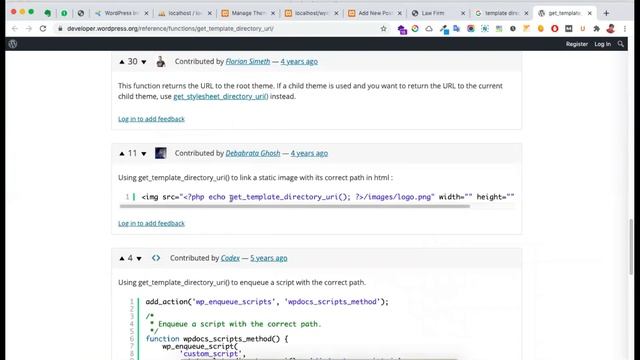Click the vote count 30
This screenshot has height=360, width=640.
pyautogui.click(x=133, y=61)
